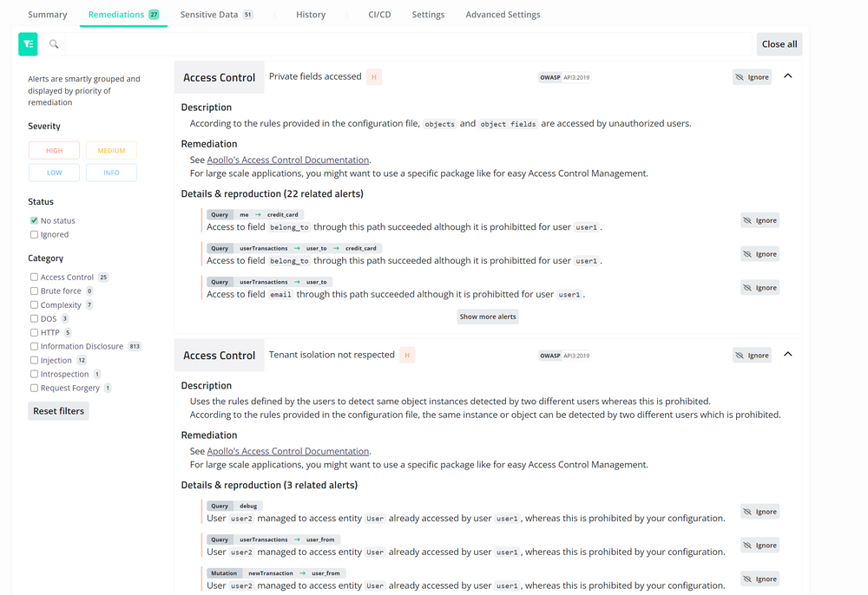Click the Show more alerts button
868x595 pixels.
488,317
